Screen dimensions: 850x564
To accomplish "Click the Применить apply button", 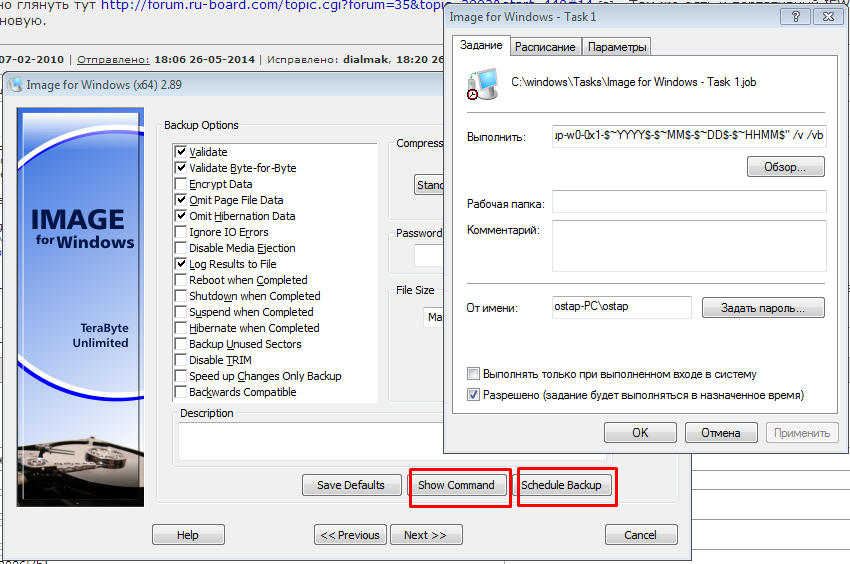I will (x=802, y=432).
